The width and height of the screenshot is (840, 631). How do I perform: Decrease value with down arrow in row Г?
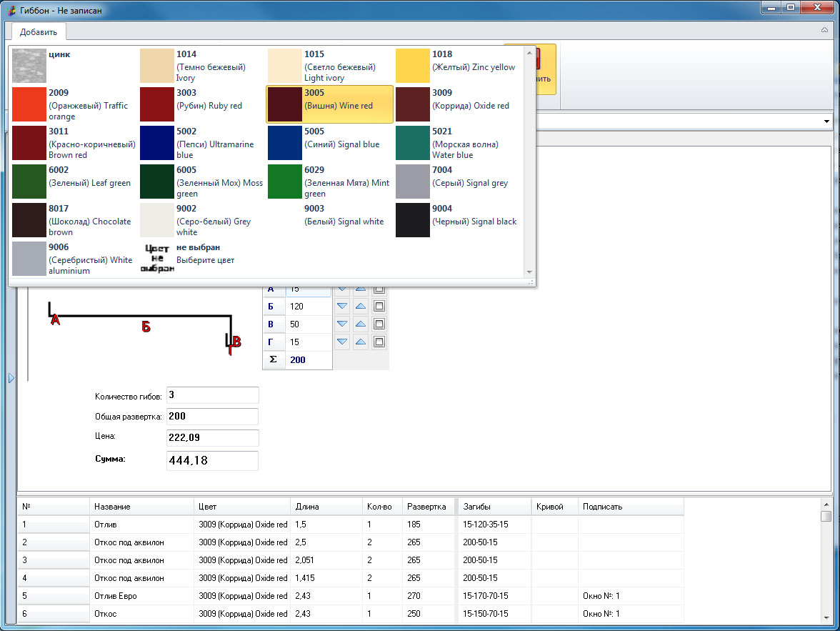coord(341,342)
